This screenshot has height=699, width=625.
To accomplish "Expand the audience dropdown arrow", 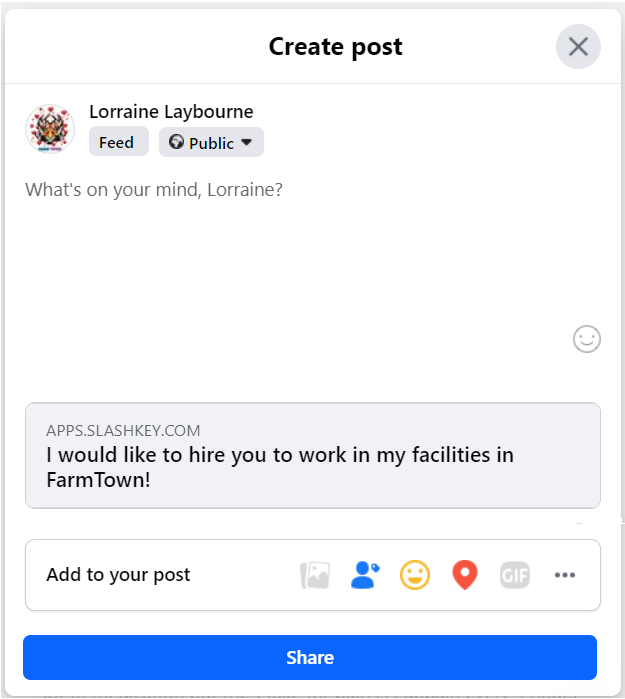I will [247, 142].
